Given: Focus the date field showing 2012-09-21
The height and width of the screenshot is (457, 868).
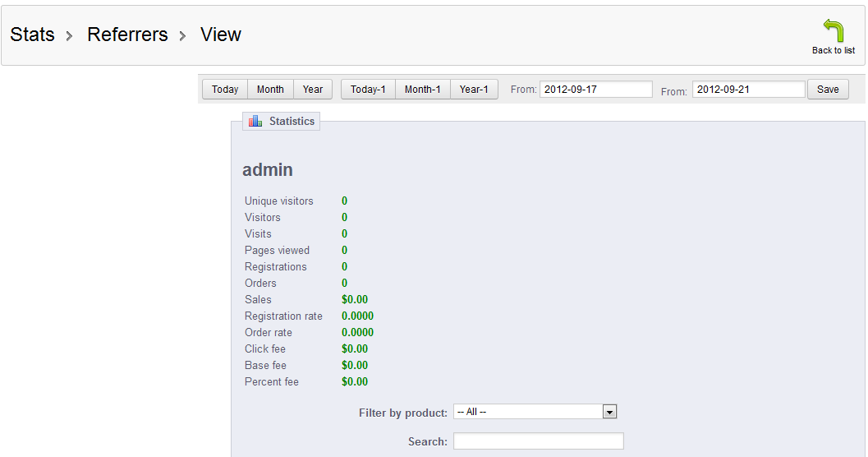Looking at the screenshot, I should click(x=748, y=90).
